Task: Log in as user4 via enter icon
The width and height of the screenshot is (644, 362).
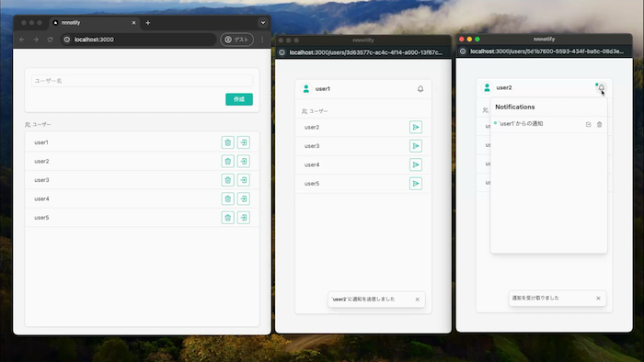Action: (244, 198)
